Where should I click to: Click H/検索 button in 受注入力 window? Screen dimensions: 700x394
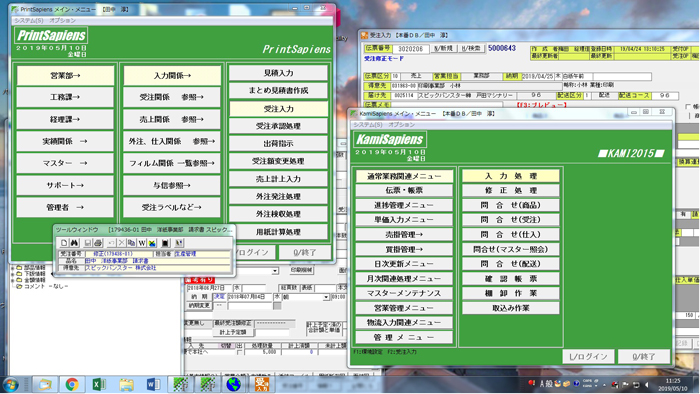471,48
